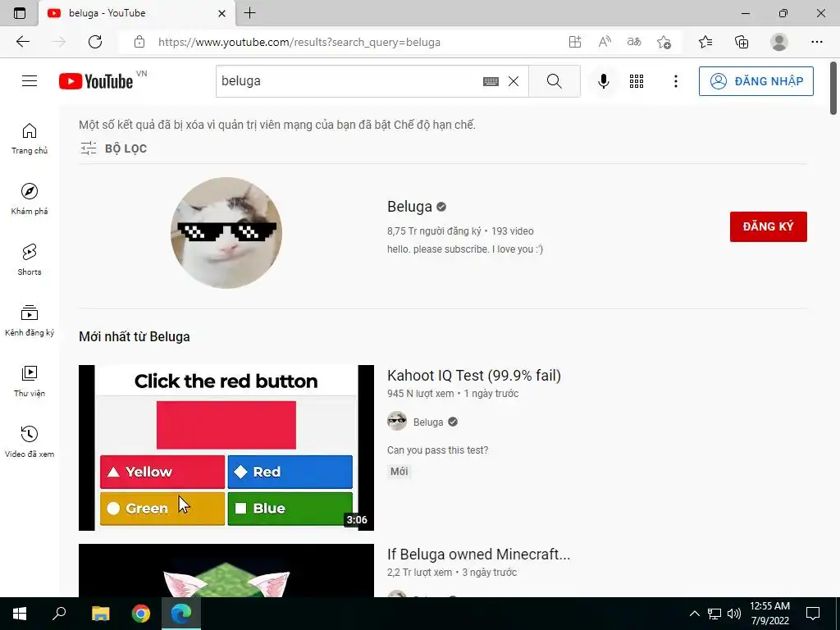Open Kahoot IQ Test video thumbnail

tap(226, 448)
